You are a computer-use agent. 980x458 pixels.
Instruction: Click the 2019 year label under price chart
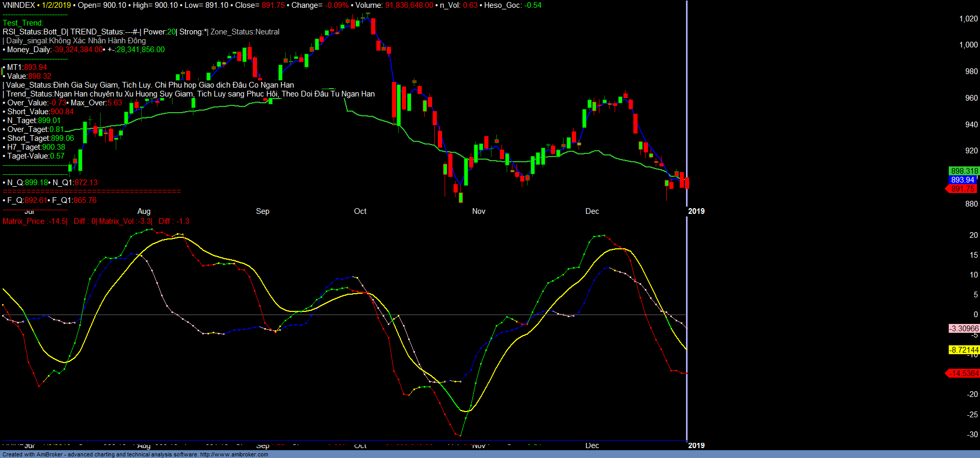696,211
